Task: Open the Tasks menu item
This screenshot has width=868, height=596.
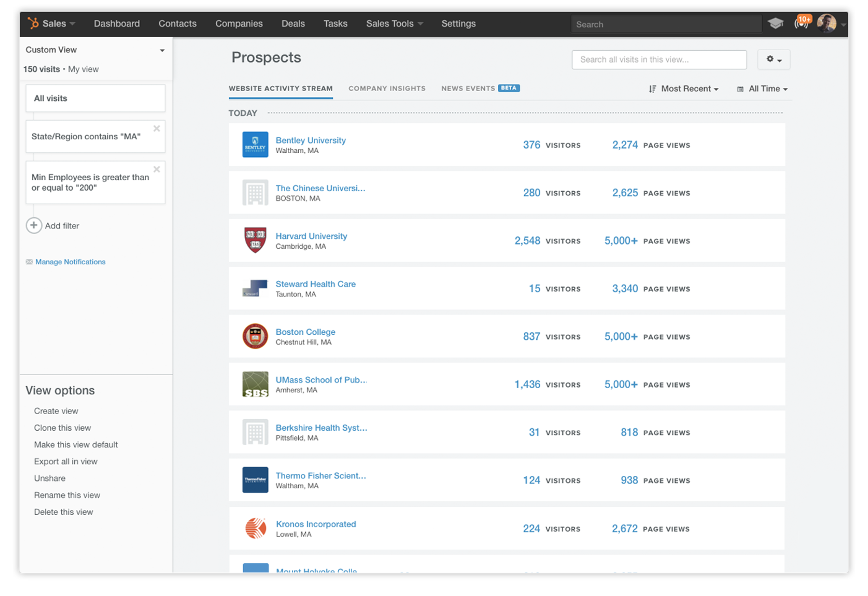Action: click(335, 23)
